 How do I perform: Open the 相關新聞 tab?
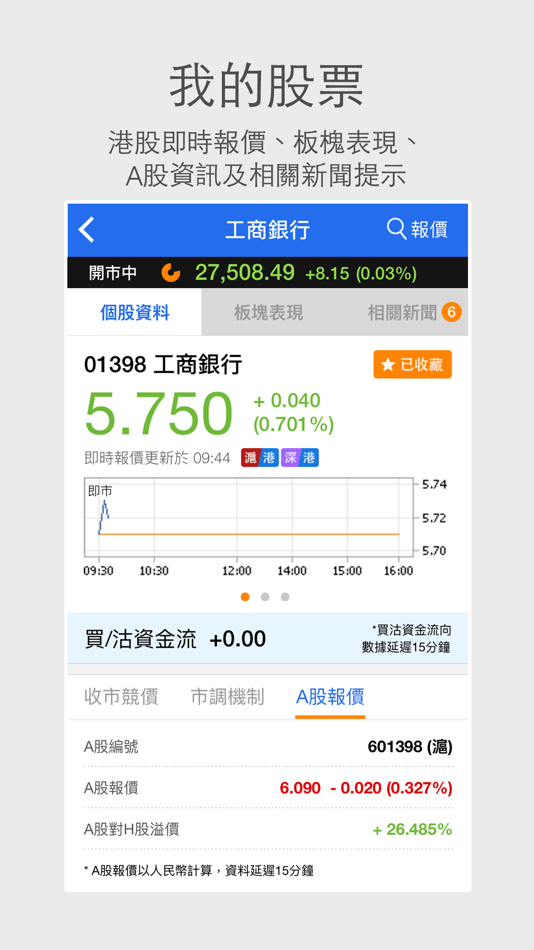(402, 313)
